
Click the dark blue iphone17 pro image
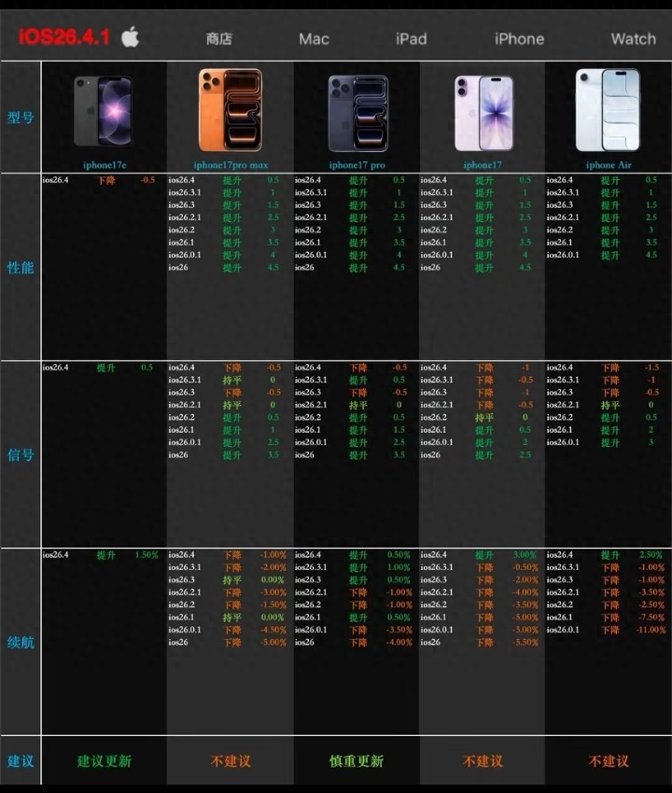point(357,113)
